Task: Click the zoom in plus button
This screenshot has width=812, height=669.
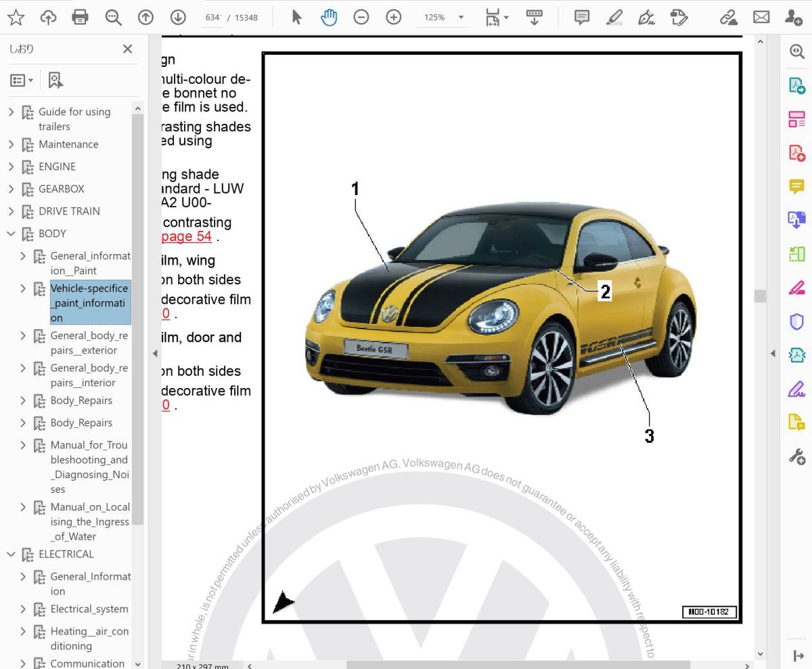Action: pyautogui.click(x=393, y=17)
